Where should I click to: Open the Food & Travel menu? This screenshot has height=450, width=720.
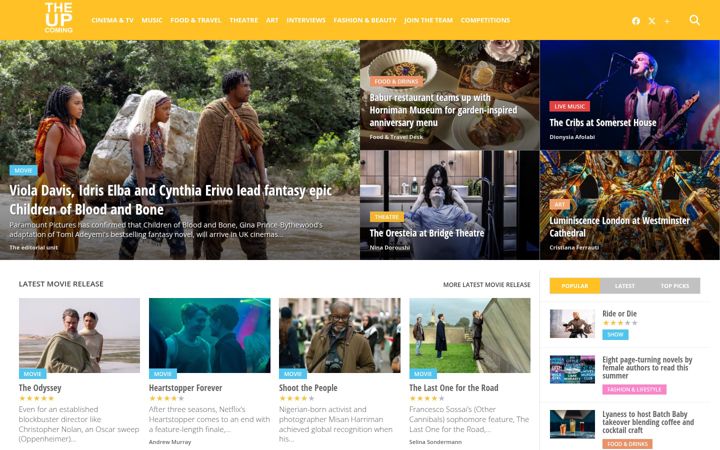click(196, 20)
